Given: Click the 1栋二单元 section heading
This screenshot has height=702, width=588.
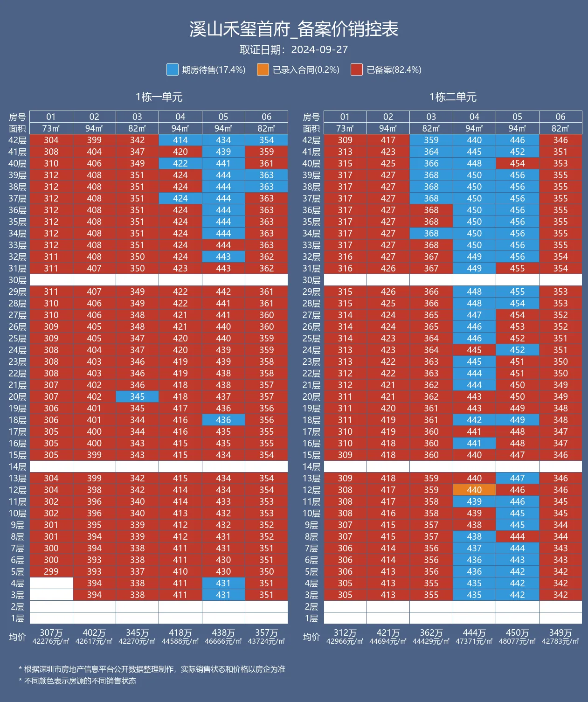Looking at the screenshot, I should (453, 97).
